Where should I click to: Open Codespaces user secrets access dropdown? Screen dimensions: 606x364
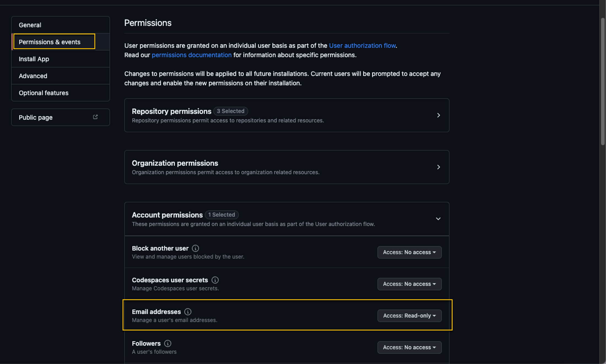click(x=409, y=284)
